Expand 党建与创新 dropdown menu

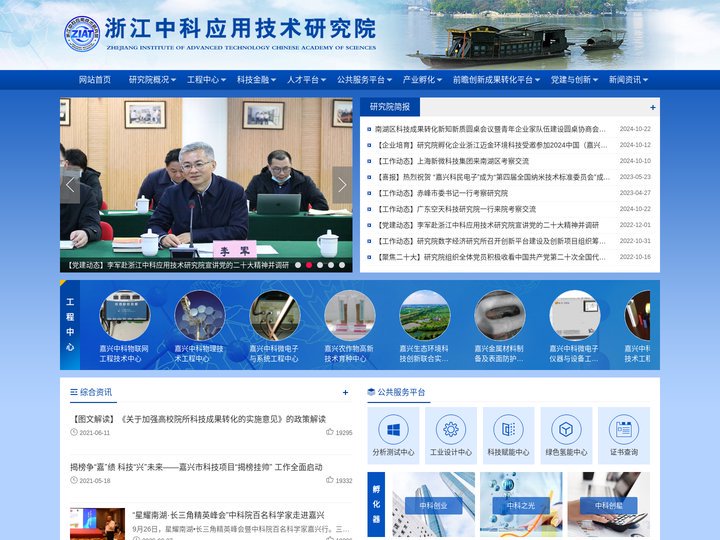pyautogui.click(x=574, y=80)
